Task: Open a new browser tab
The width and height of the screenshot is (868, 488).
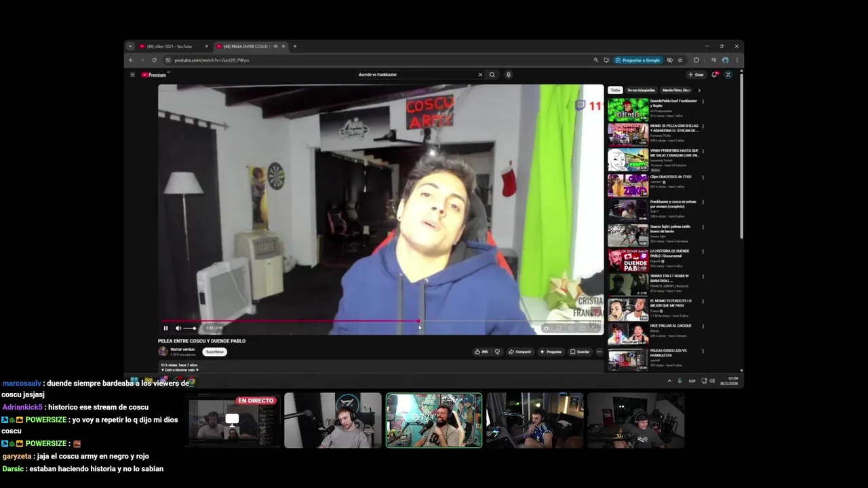Action: (x=295, y=47)
